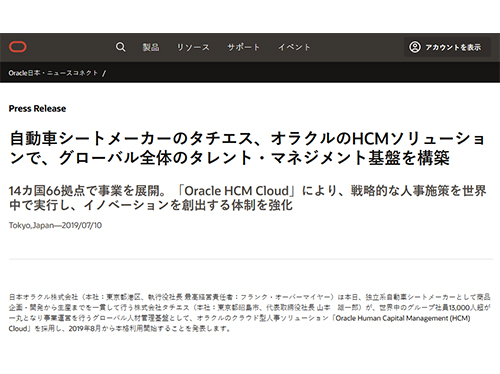Click the headline about タチエス HCM solution
500x374 pixels.
[x=247, y=148]
